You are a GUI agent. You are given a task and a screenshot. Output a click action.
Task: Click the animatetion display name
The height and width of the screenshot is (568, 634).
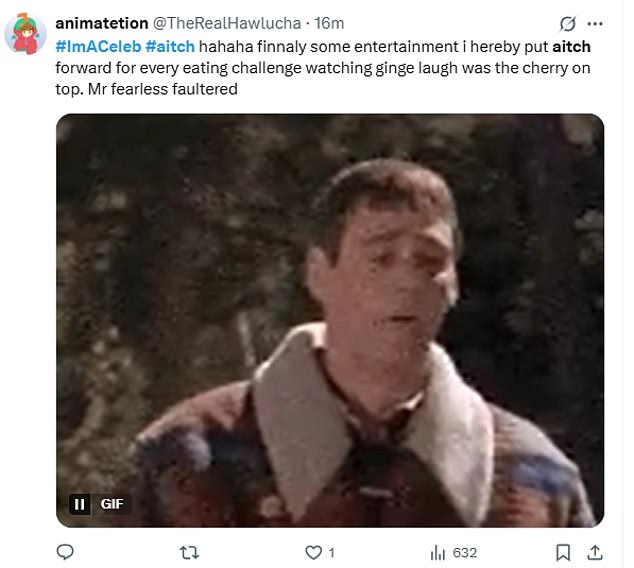pos(102,23)
